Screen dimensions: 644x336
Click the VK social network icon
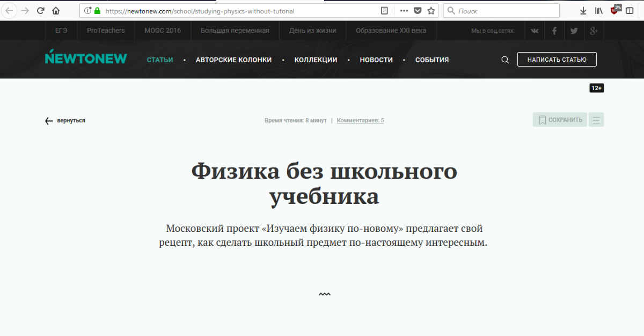coord(535,31)
